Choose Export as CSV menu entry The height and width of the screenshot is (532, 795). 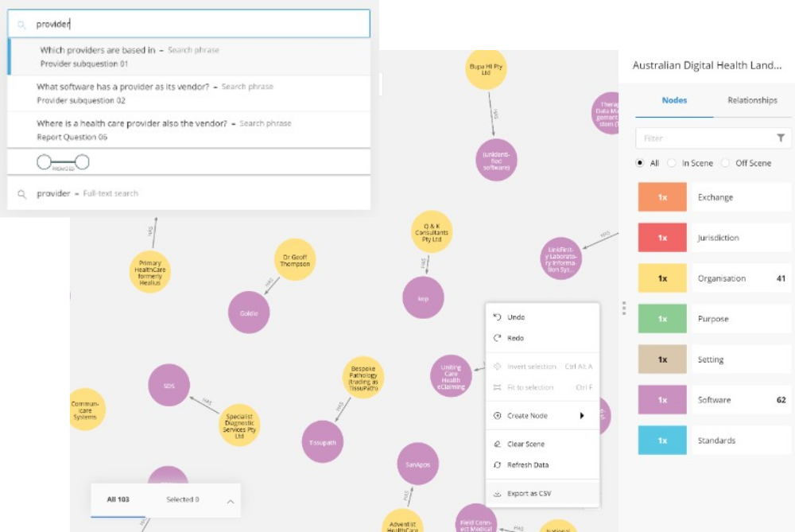[x=542, y=494]
